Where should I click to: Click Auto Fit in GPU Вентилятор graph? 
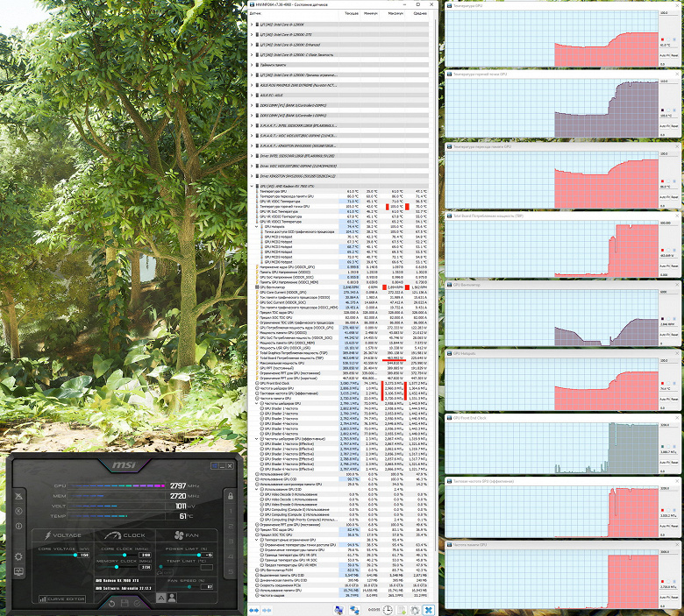click(665, 335)
